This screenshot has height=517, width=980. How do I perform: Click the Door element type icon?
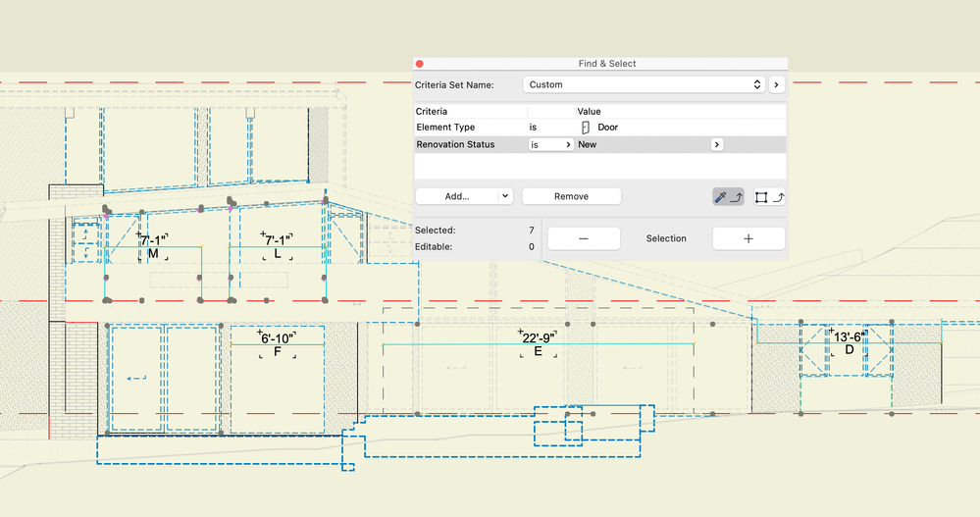[585, 128]
